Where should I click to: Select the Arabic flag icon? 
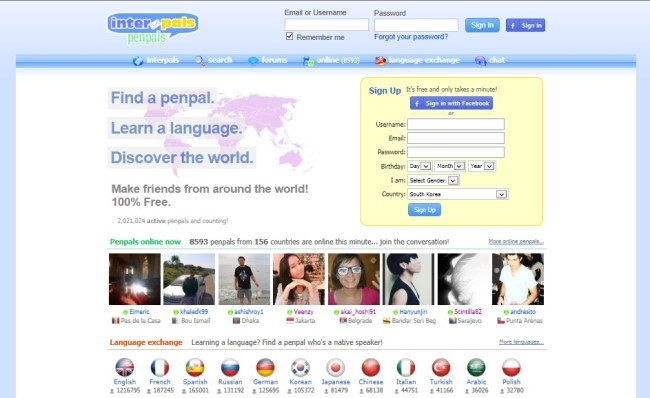point(476,367)
